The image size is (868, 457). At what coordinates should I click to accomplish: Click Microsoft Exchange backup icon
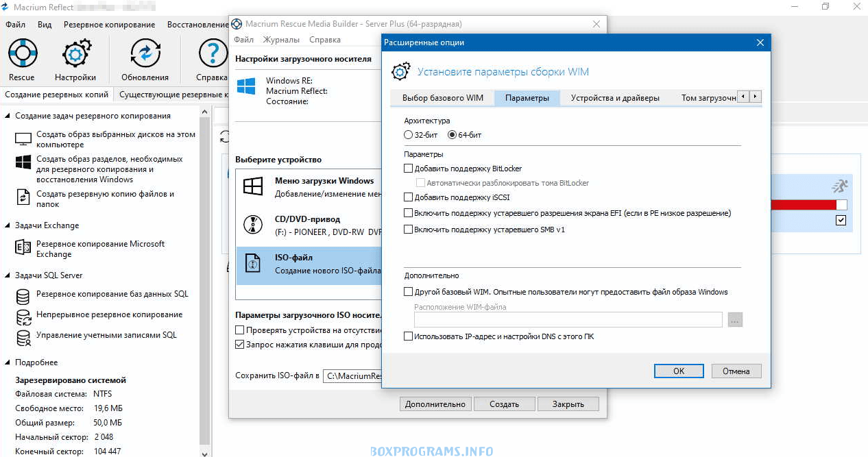tap(23, 247)
